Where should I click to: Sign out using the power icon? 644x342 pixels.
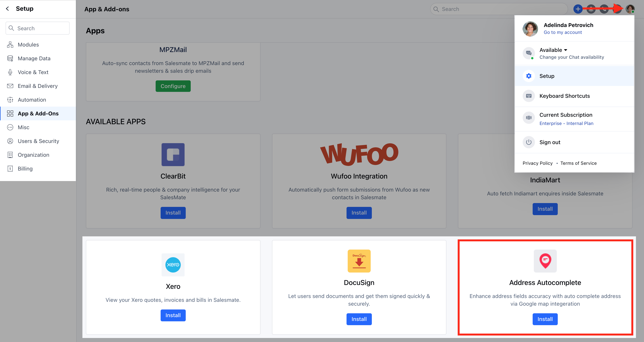tap(529, 142)
